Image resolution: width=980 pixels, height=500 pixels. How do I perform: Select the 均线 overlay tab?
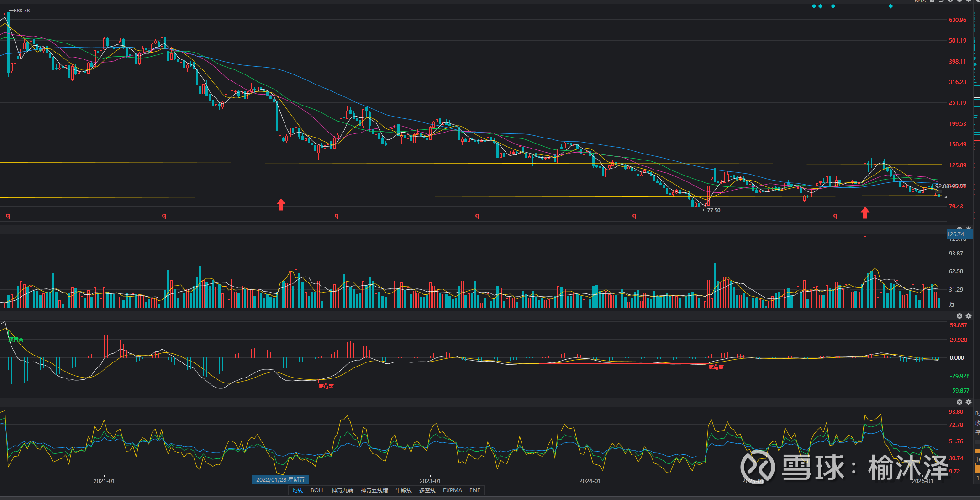(x=298, y=490)
